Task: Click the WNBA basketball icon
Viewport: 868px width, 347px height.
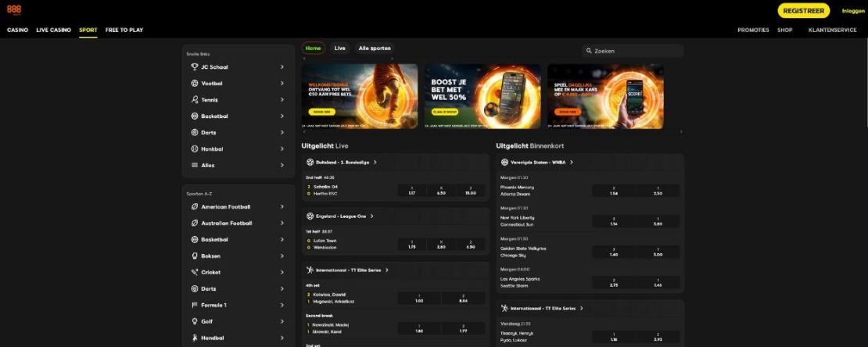Action: pos(504,162)
